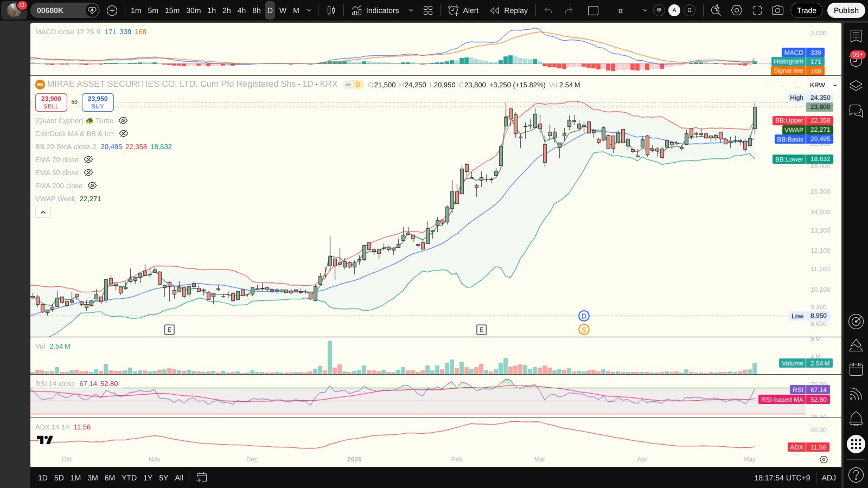Select the YTD date range
Image resolution: width=868 pixels, height=488 pixels.
129,478
